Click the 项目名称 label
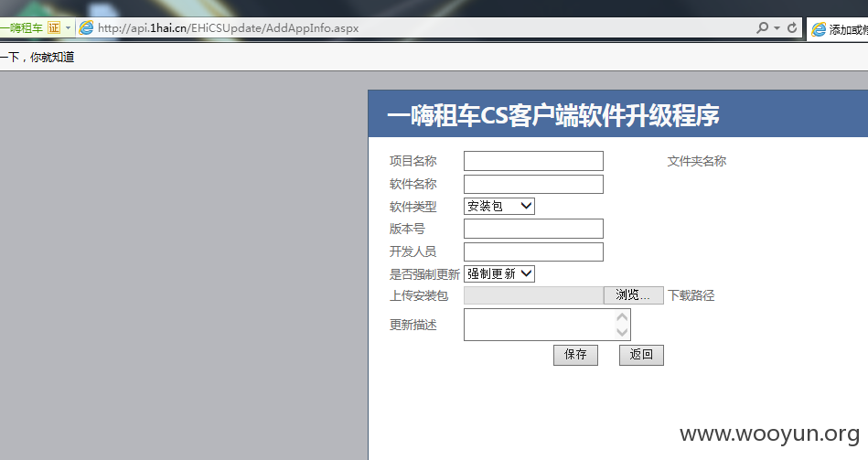The image size is (868, 460). (413, 161)
